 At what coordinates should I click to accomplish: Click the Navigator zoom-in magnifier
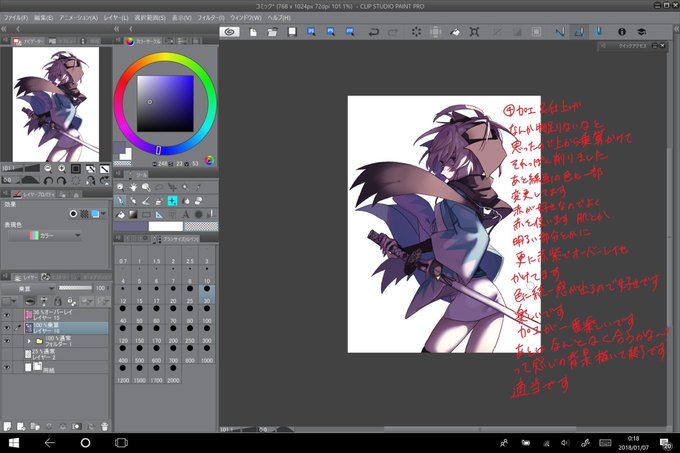click(x=62, y=169)
